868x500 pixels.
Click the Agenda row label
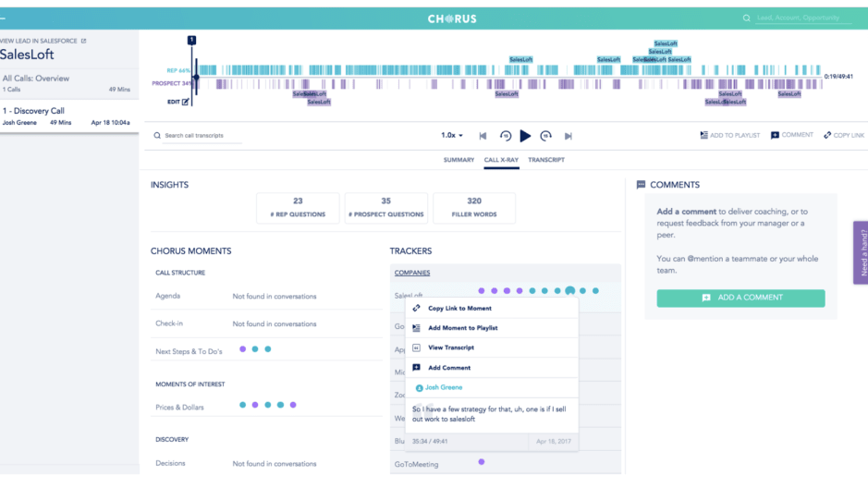(167, 297)
